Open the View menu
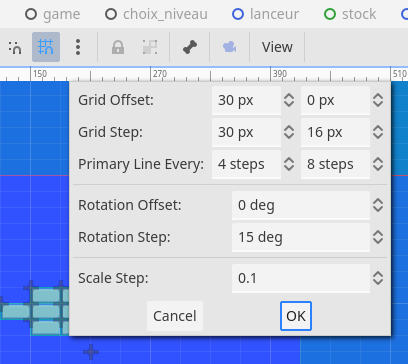This screenshot has width=408, height=364. 277,47
